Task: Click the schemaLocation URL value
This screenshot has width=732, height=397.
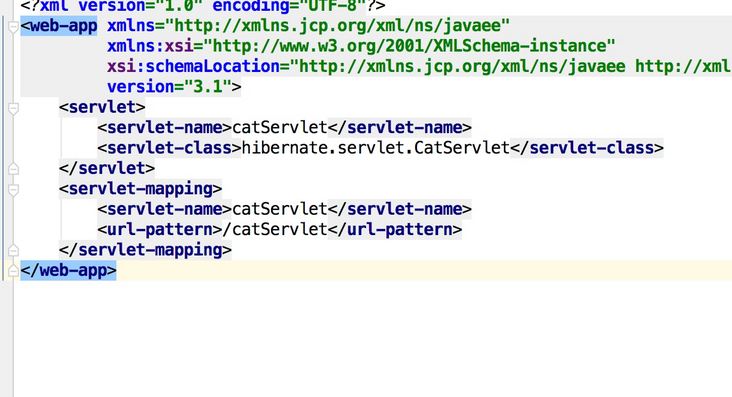Action: click(x=511, y=66)
